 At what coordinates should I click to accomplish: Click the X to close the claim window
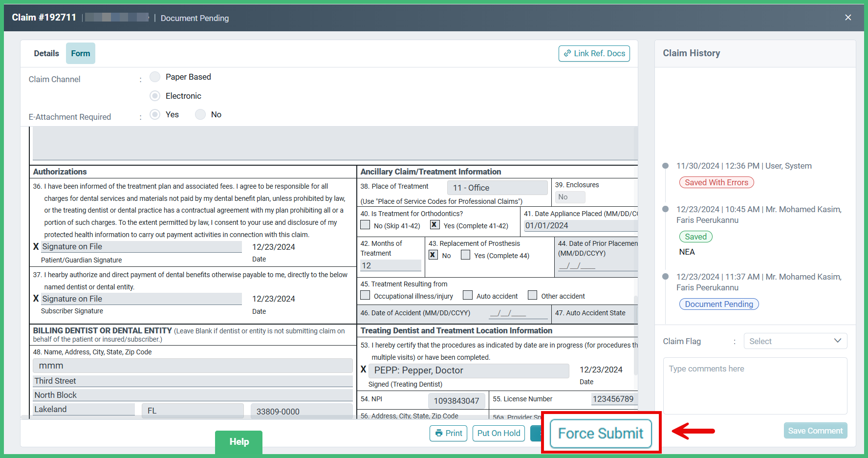point(848,17)
